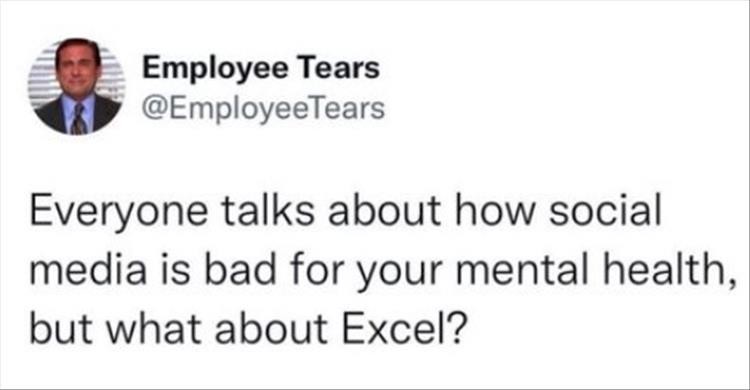Click the bold word Tears in name

(x=339, y=68)
